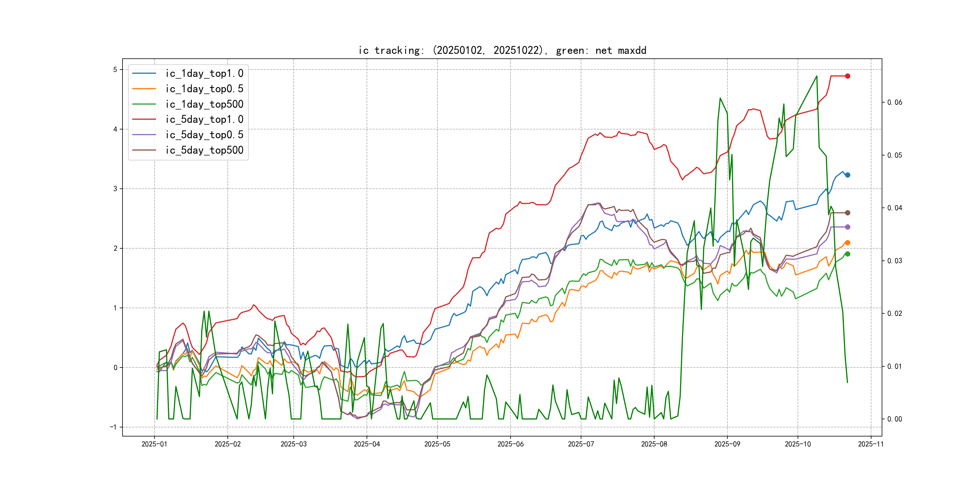
Task: Click the ic_5day_top1.0 legend label
Action: (x=204, y=119)
